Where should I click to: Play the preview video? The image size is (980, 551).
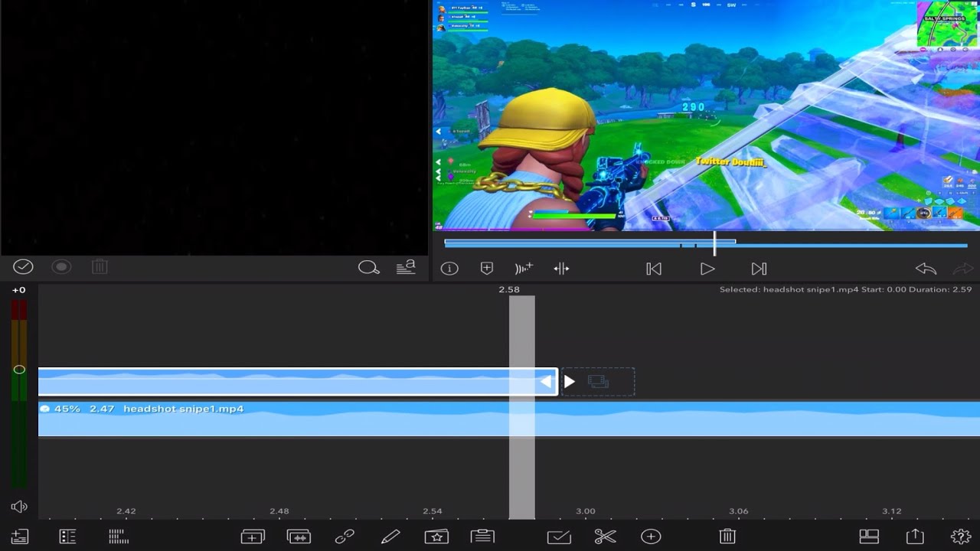[707, 269]
